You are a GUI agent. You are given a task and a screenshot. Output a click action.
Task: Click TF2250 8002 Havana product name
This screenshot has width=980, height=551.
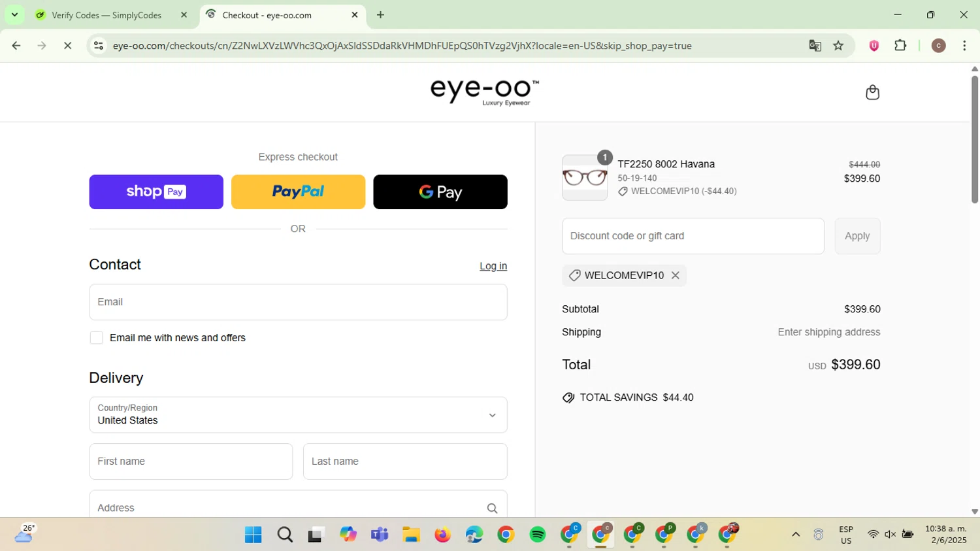pyautogui.click(x=666, y=165)
